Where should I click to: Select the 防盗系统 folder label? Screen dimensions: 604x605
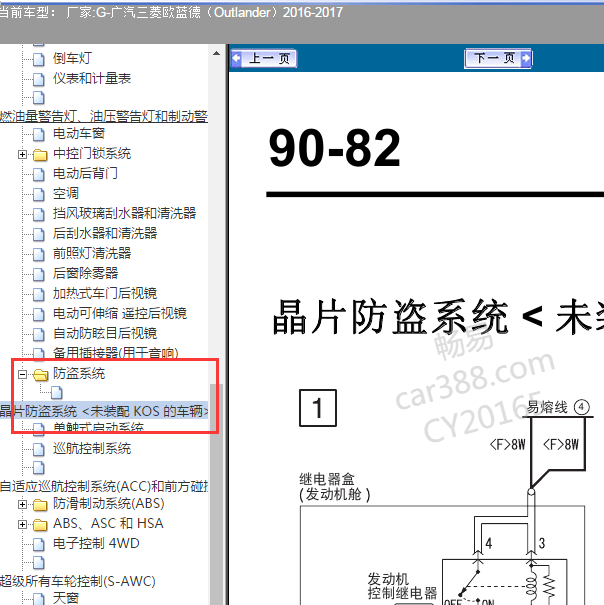tap(79, 373)
